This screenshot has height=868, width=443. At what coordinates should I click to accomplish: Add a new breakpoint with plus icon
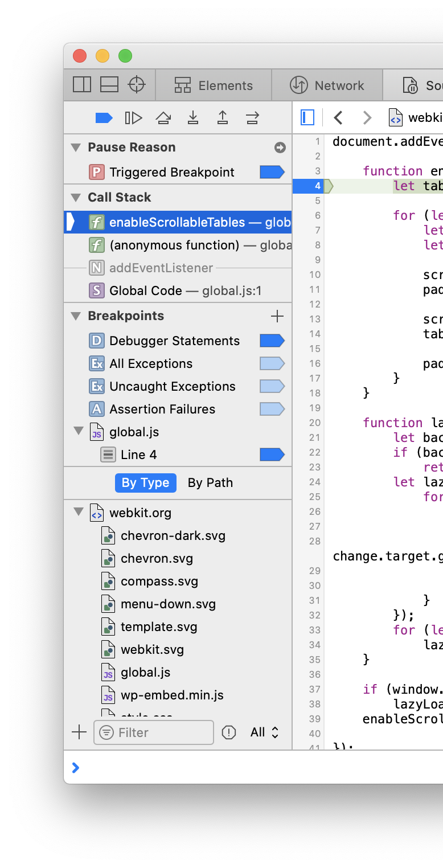pos(277,316)
